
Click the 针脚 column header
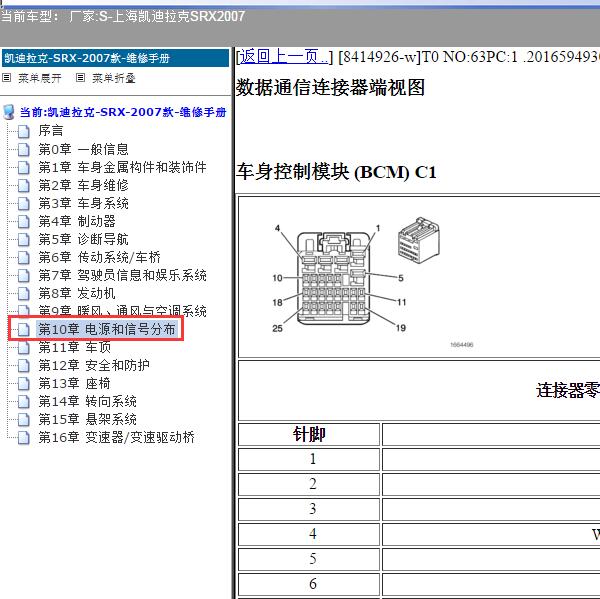click(x=309, y=434)
